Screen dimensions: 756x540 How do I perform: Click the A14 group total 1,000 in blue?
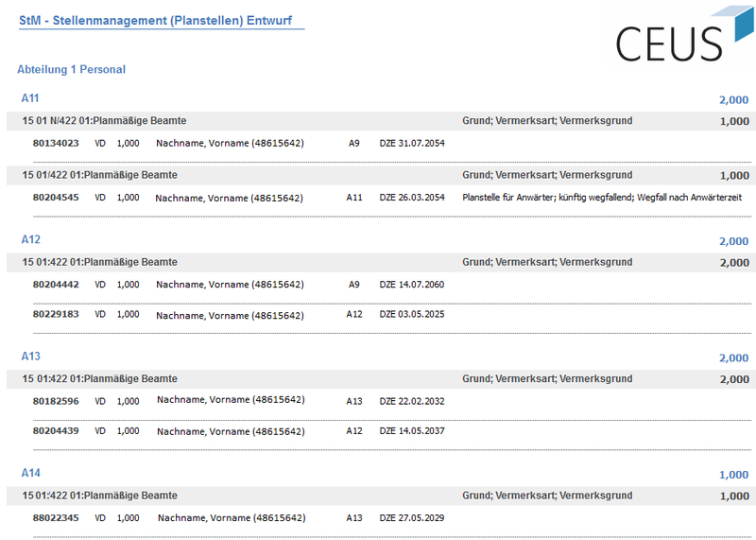pyautogui.click(x=733, y=475)
